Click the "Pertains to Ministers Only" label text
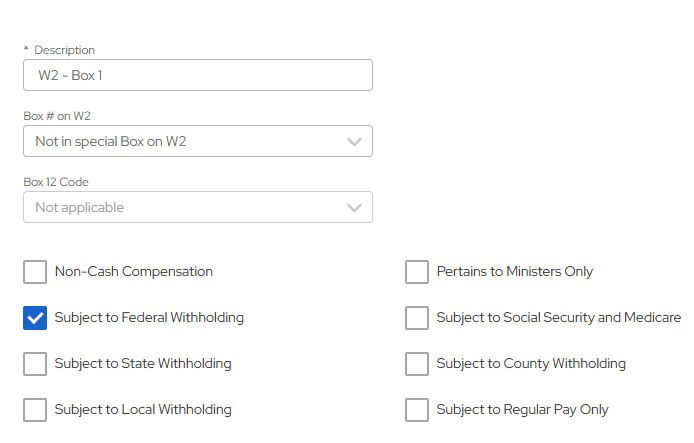The width and height of the screenshot is (694, 443). 515,272
